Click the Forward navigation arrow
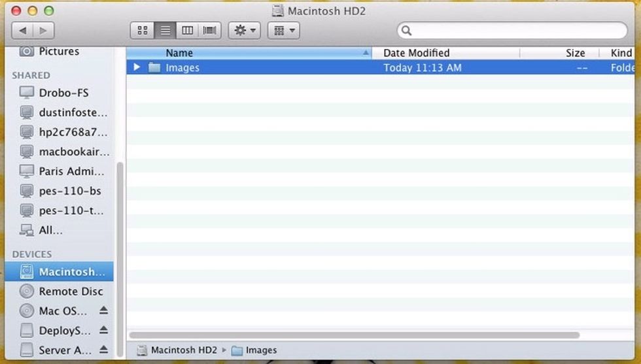641x364 pixels. 43,30
